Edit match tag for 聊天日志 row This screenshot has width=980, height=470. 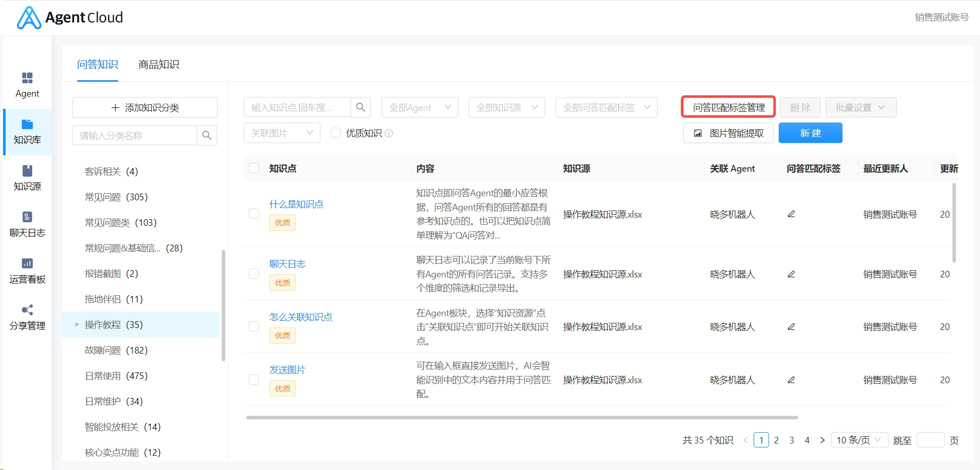tap(791, 274)
